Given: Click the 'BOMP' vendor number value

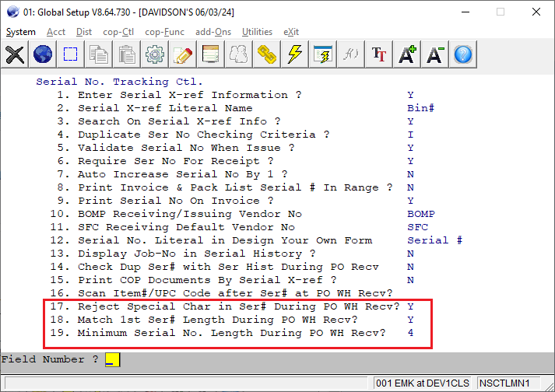Looking at the screenshot, I should 421,214.
